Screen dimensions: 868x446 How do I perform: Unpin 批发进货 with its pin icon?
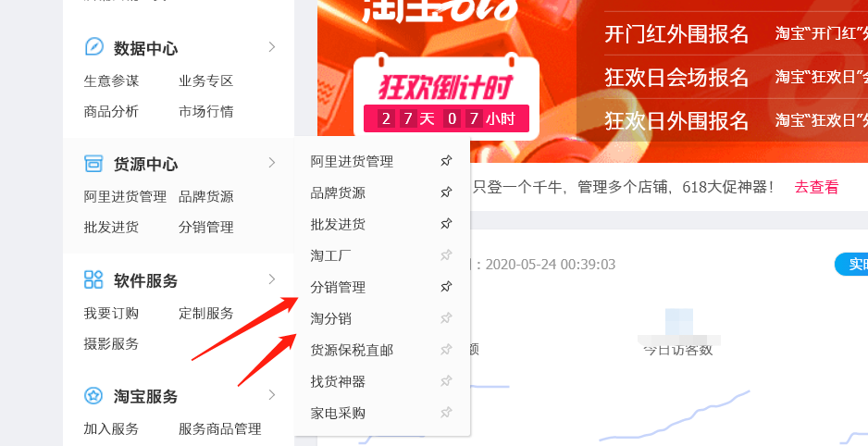tap(446, 224)
